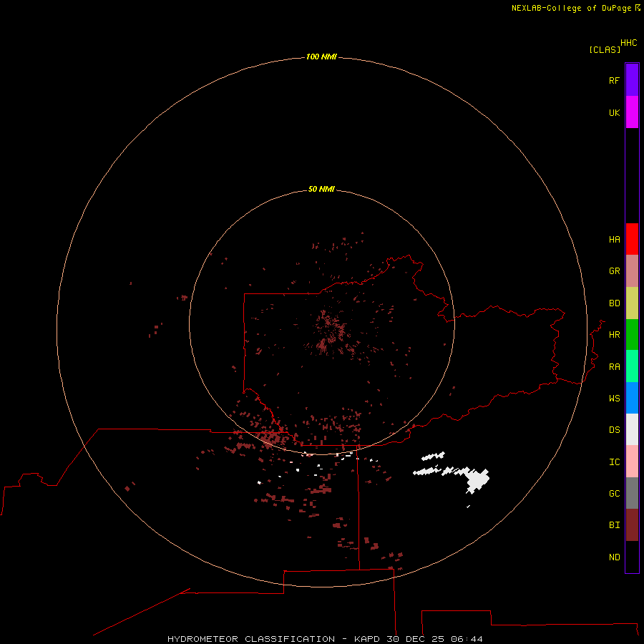Click the HR green legend swatch

click(632, 335)
